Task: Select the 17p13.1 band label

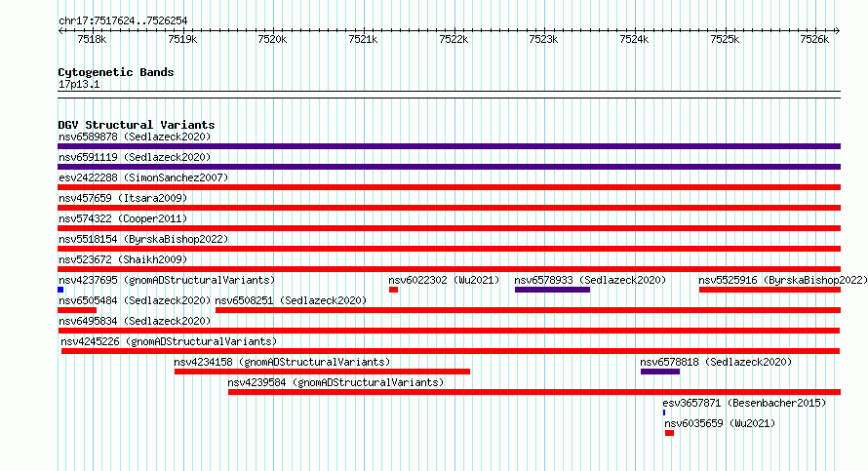Action: click(79, 84)
